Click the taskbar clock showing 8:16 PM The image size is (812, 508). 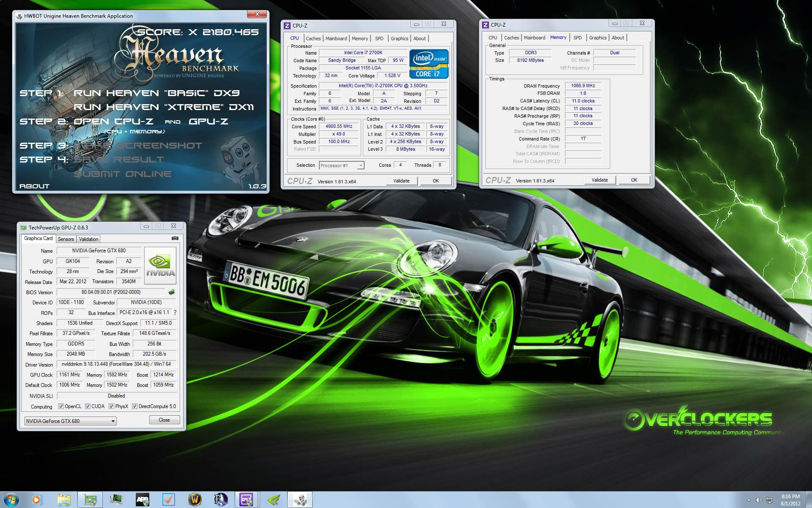click(x=790, y=500)
